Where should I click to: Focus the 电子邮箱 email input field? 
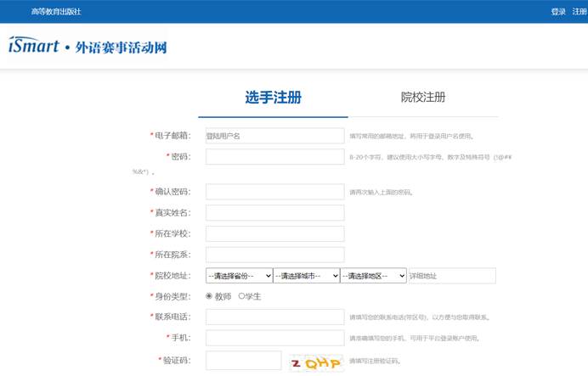(x=274, y=136)
